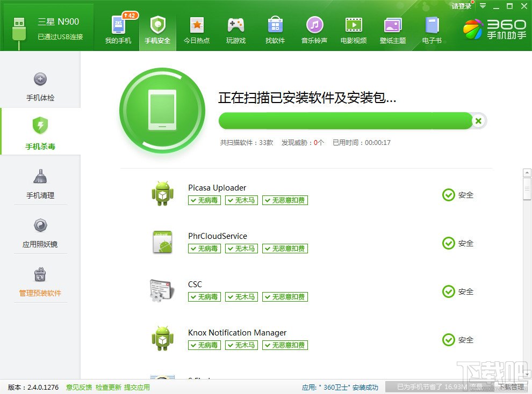Screen dimensions: 532x394
Task: Click 版本：2.4.0.1276 version text
Action: [x=33, y=387]
